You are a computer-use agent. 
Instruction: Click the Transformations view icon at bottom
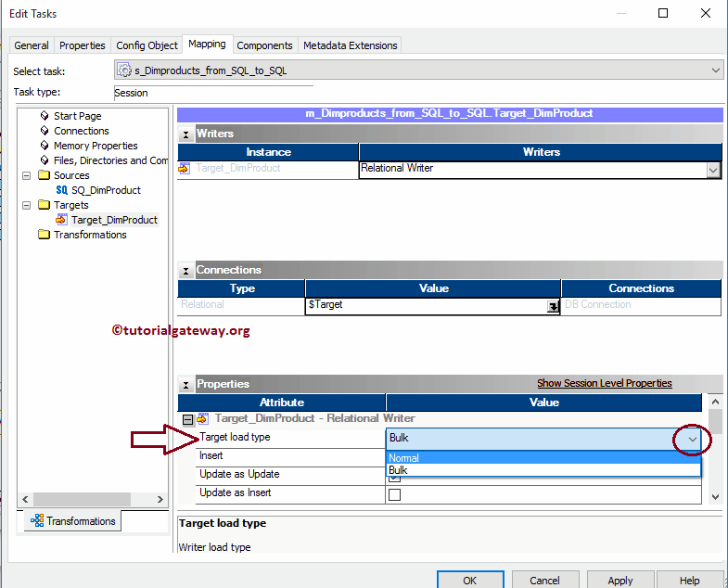coord(37,521)
